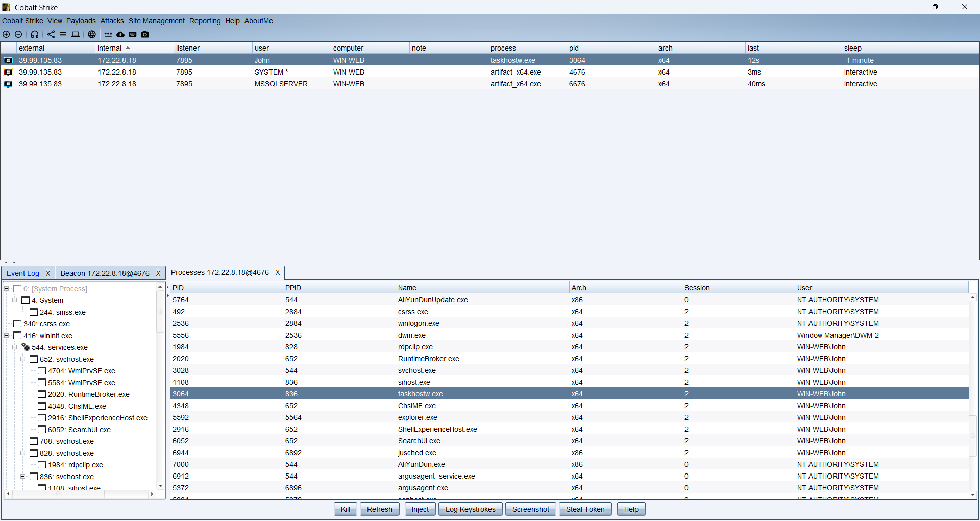Click Cobalt Strike app icon in title bar
980x521 pixels.
click(6, 7)
